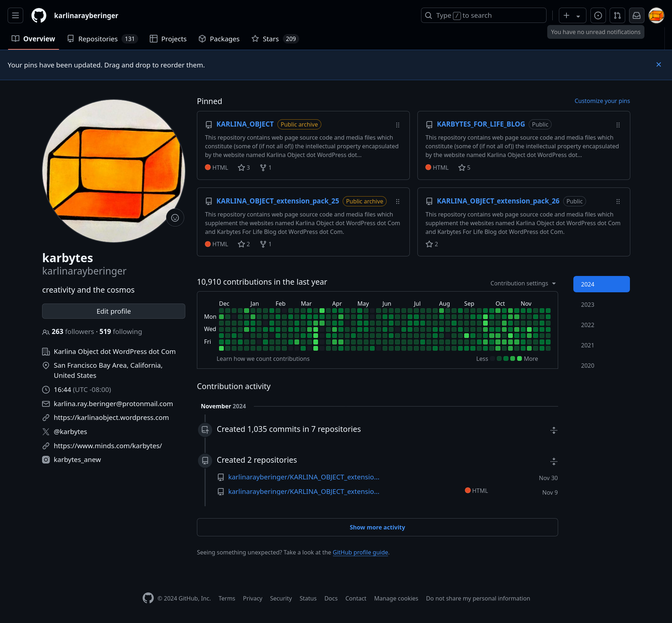Select the 2023 contribution year
This screenshot has height=623, width=672.
pos(601,305)
